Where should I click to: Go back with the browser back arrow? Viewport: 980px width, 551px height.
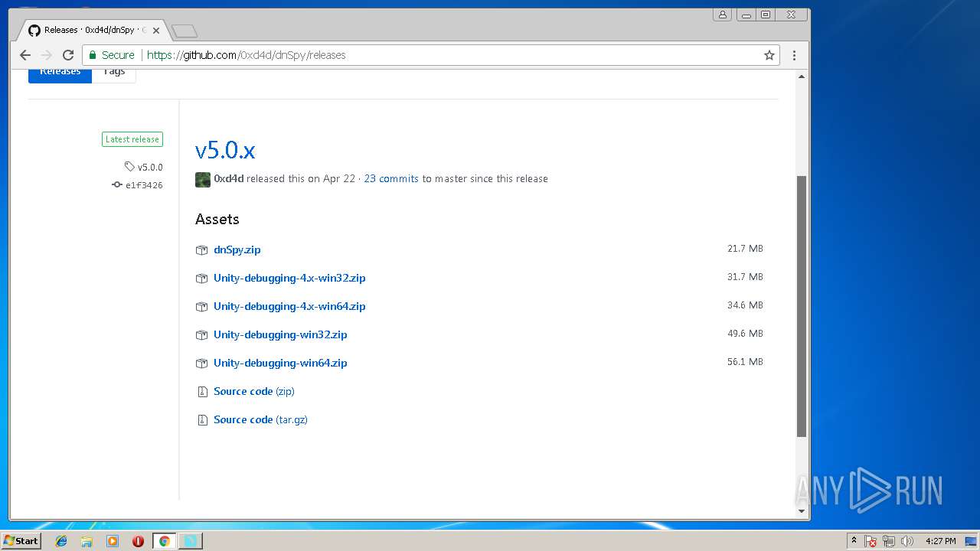tap(25, 55)
